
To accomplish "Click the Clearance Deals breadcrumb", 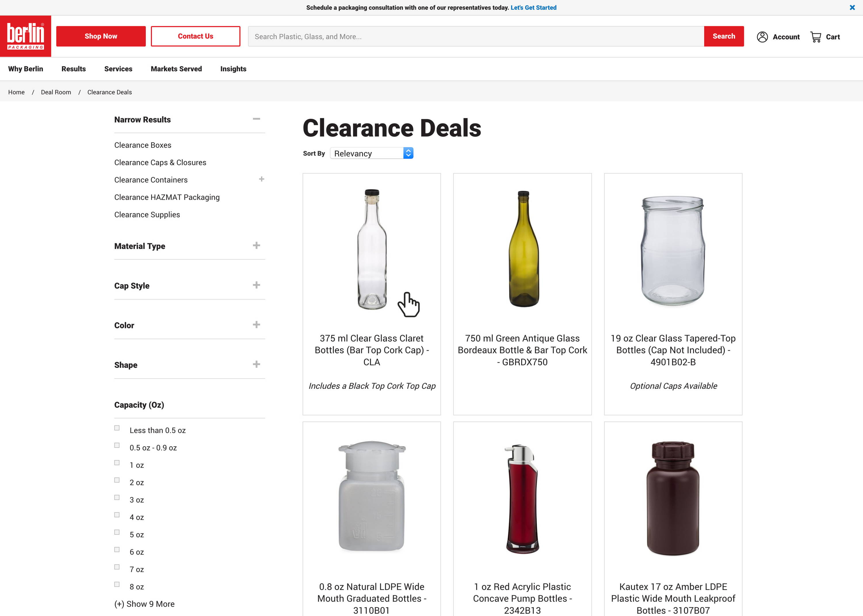I will (110, 92).
